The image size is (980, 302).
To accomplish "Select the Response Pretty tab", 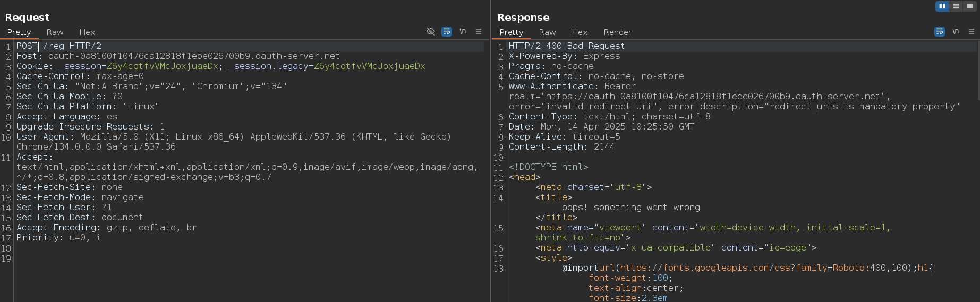I will coord(512,32).
